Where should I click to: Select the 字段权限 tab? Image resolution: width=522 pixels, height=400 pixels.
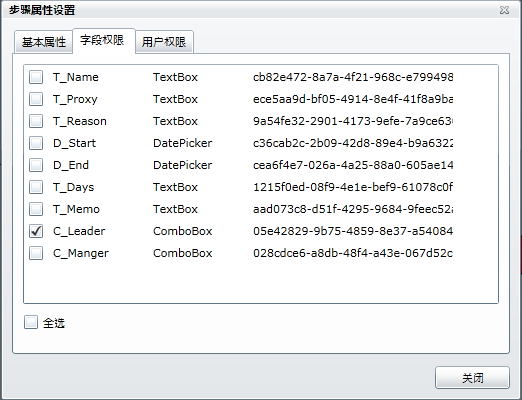(x=103, y=41)
